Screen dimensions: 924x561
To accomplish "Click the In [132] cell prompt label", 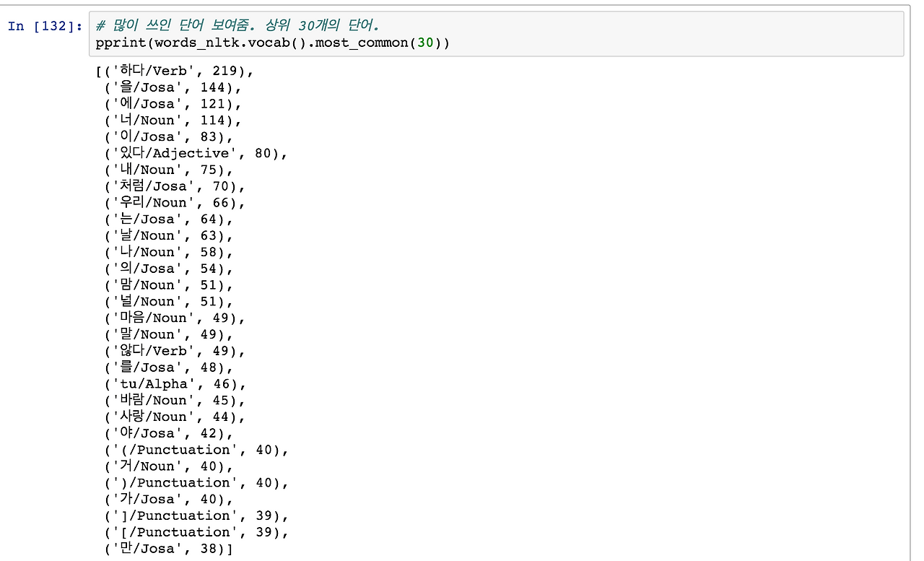I will pyautogui.click(x=45, y=27).
